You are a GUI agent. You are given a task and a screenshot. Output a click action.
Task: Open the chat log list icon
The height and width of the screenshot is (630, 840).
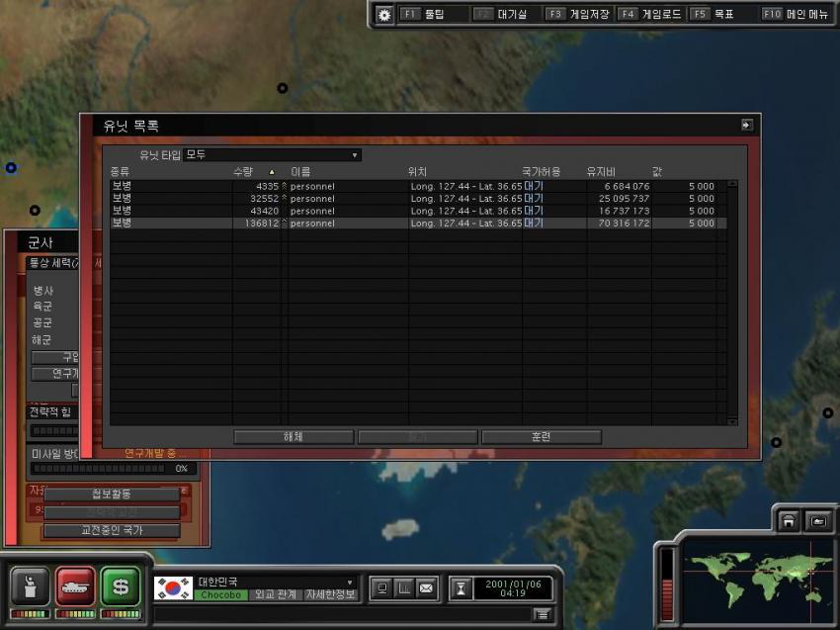click(543, 614)
